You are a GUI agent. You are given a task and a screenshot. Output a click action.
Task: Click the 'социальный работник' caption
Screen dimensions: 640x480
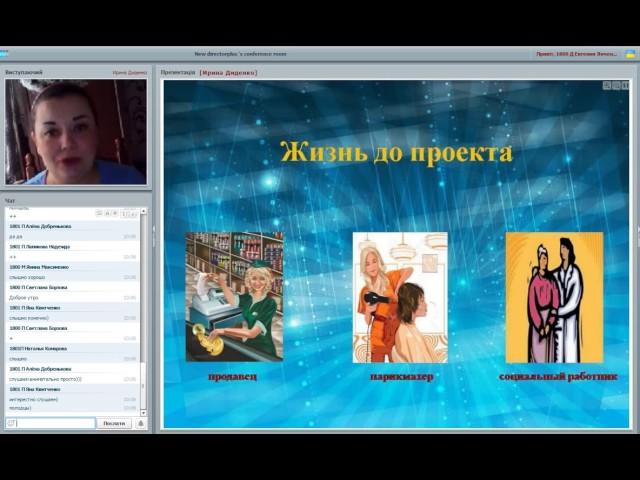point(558,376)
